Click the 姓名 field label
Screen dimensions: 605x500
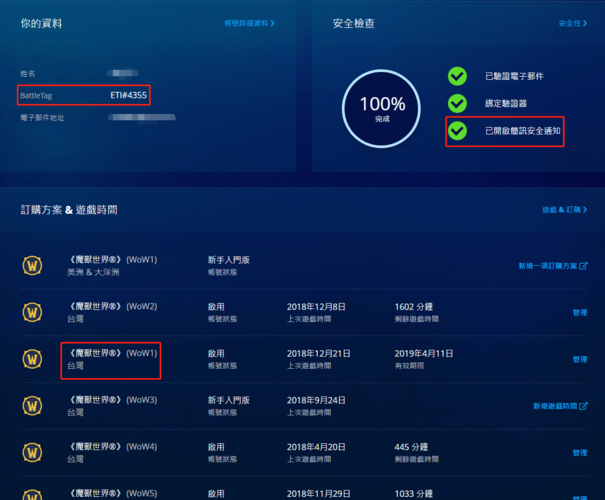(27, 73)
